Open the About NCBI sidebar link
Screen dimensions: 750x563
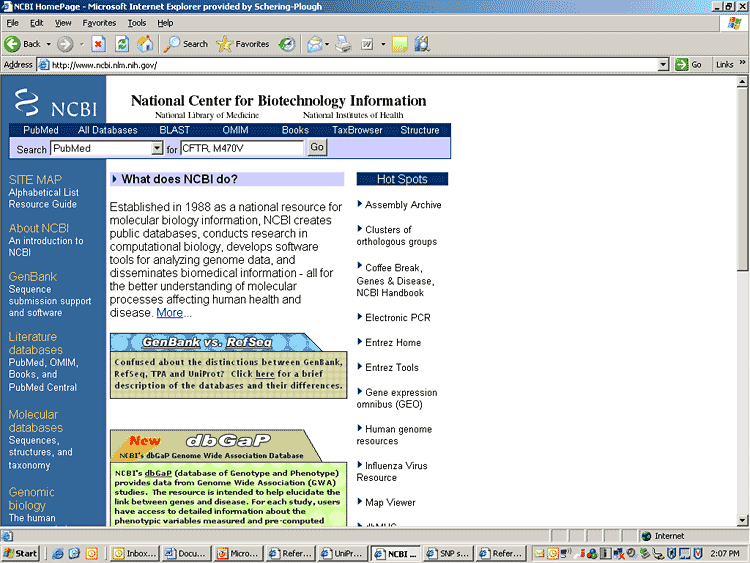point(39,228)
